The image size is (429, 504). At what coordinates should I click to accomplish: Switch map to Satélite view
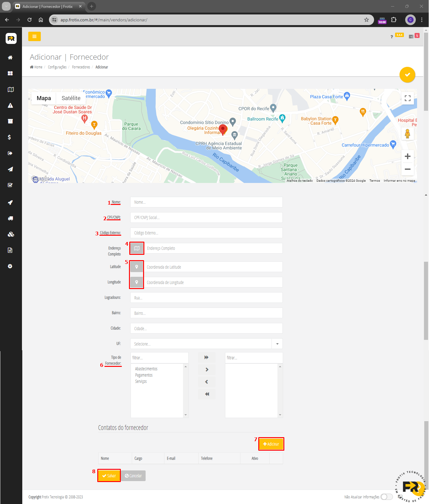pyautogui.click(x=71, y=98)
